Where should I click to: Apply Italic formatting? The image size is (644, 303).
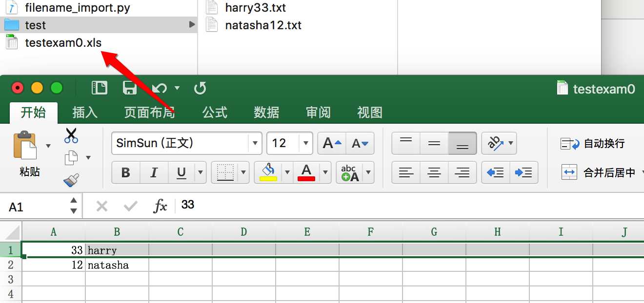point(153,172)
